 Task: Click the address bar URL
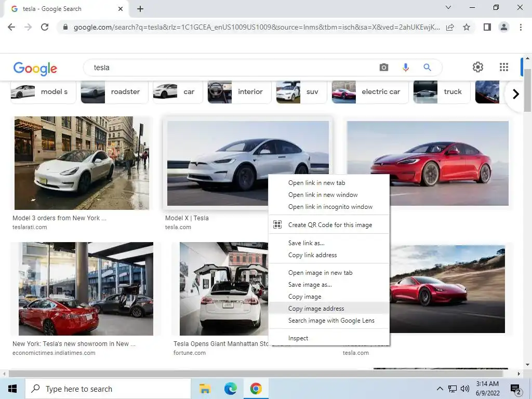tap(257, 27)
